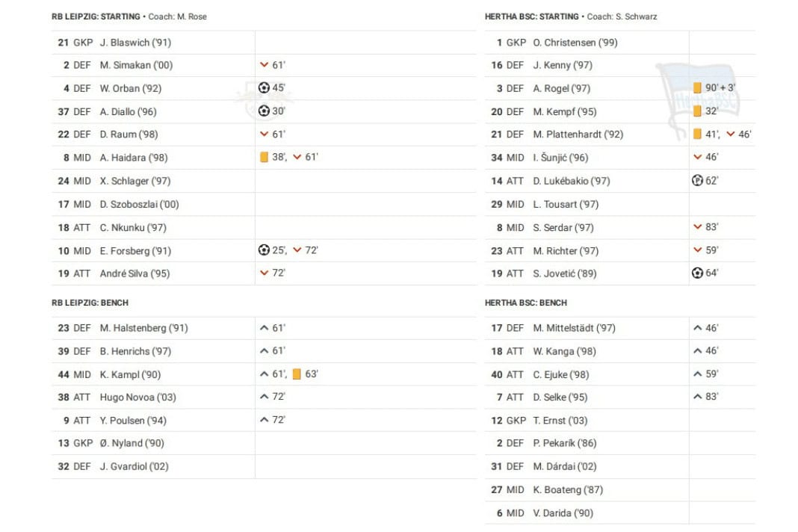This screenshot has height=532, width=798.
Task: Click the substituted-on arrow for M. Halstenberg
Action: click(x=264, y=328)
